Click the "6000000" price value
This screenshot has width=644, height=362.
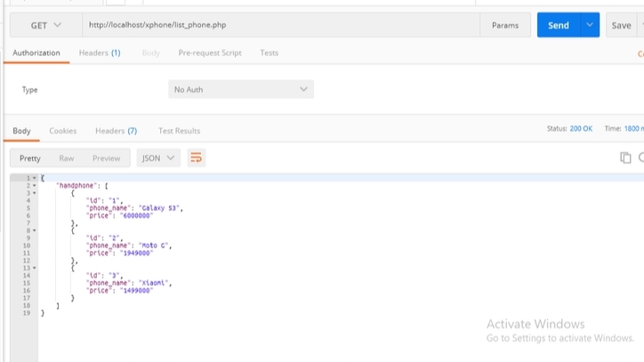click(x=136, y=216)
